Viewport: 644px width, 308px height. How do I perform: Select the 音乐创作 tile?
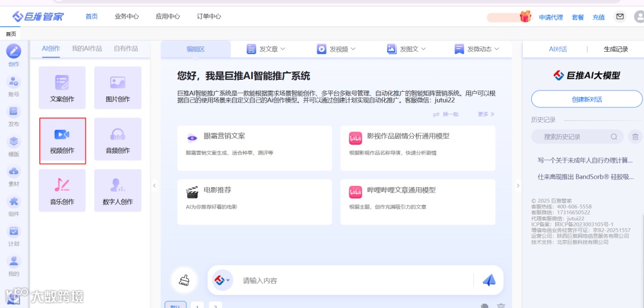tap(62, 190)
